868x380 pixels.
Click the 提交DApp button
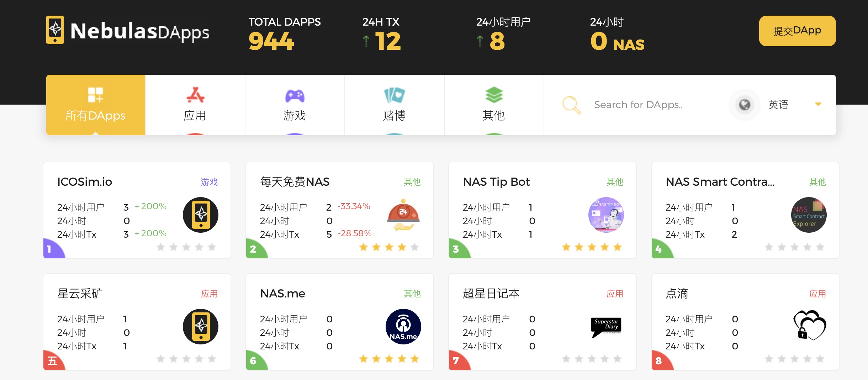coord(797,31)
